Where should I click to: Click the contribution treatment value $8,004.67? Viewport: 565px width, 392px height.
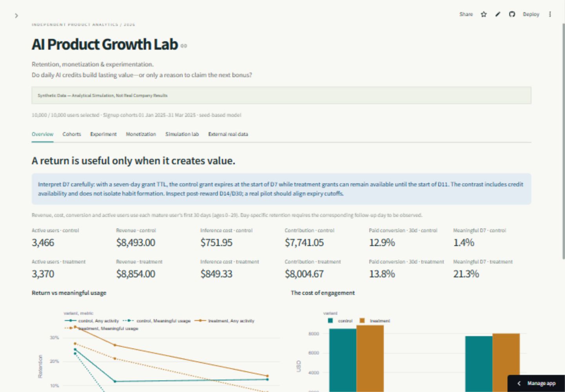pos(304,274)
